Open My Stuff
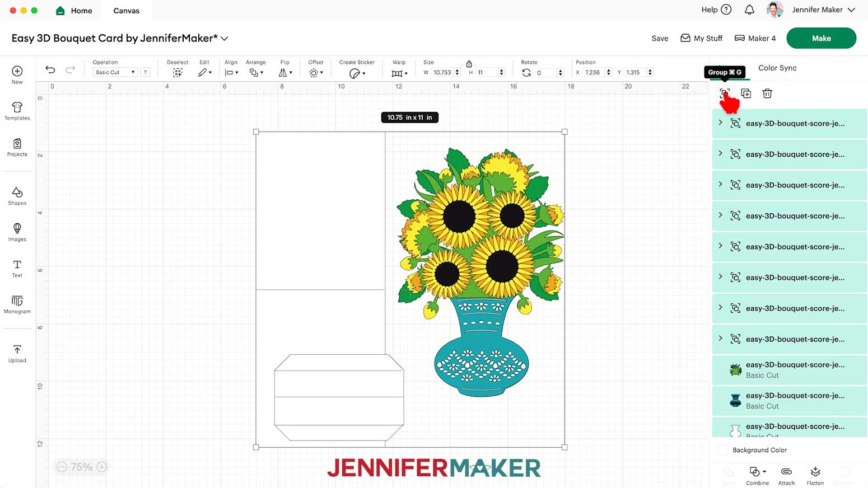Viewport: 868px width, 488px height. pos(701,38)
